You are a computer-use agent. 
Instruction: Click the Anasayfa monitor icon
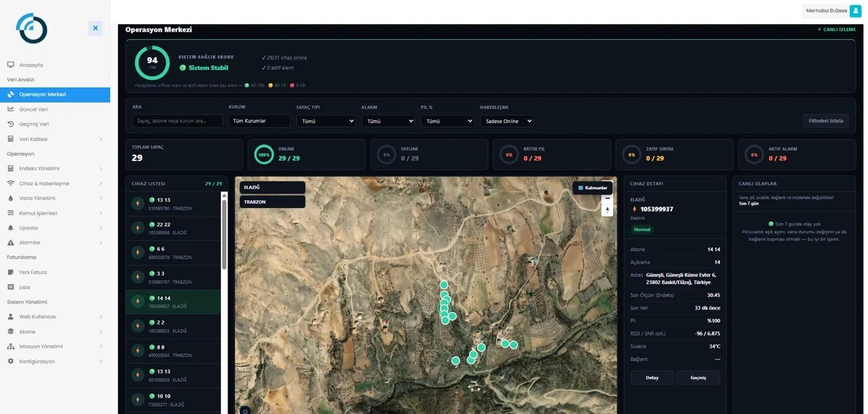(x=11, y=65)
